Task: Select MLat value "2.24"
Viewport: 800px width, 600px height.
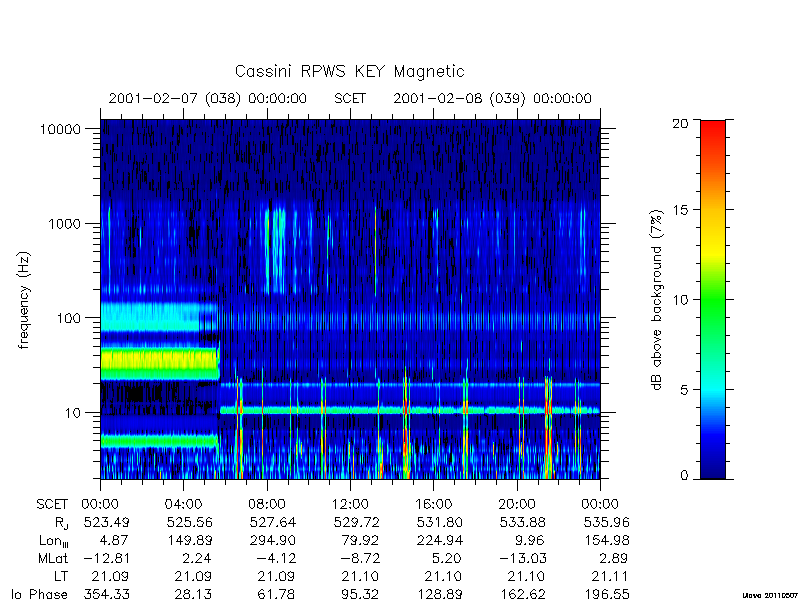Action: [x=195, y=558]
